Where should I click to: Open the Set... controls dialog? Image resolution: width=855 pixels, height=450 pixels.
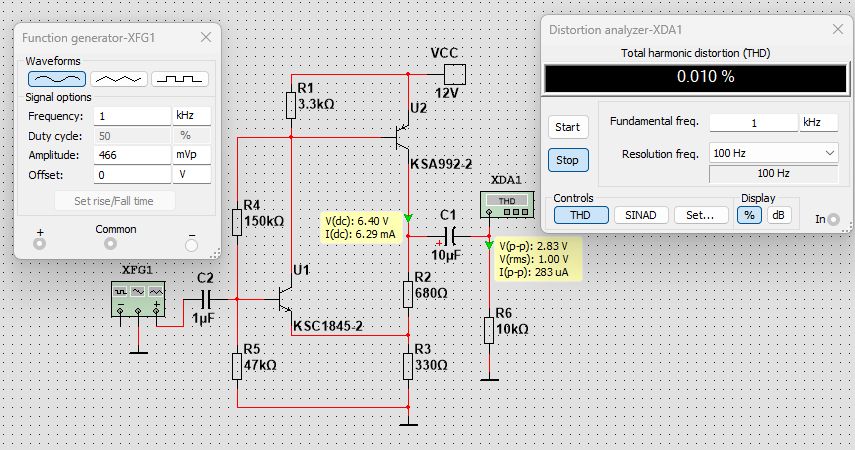701,215
